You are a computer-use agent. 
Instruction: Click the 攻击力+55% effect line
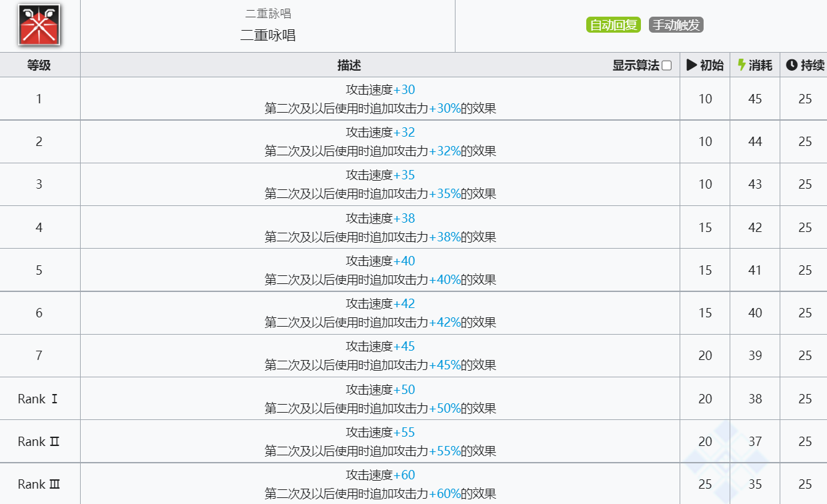[x=380, y=451]
